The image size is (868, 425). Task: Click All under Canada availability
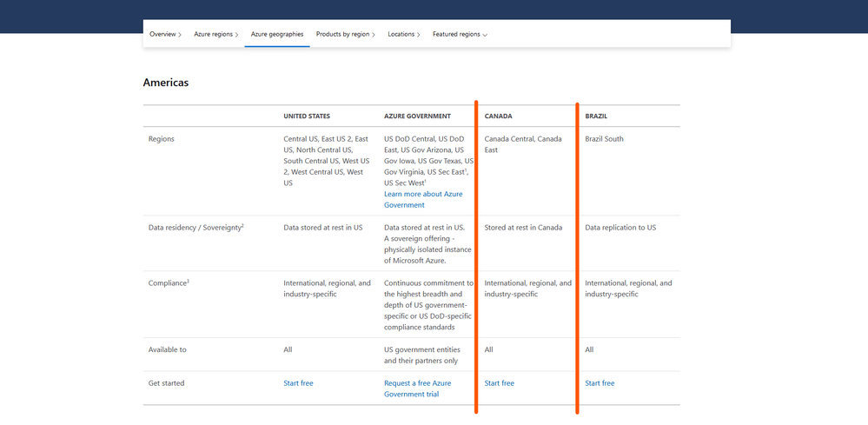(x=489, y=349)
